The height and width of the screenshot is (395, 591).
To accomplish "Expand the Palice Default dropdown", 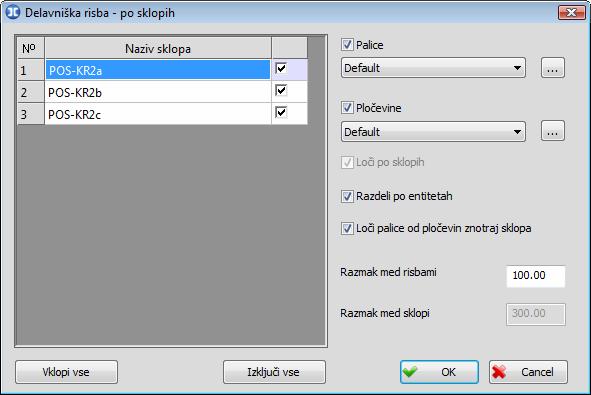I will (433, 68).
